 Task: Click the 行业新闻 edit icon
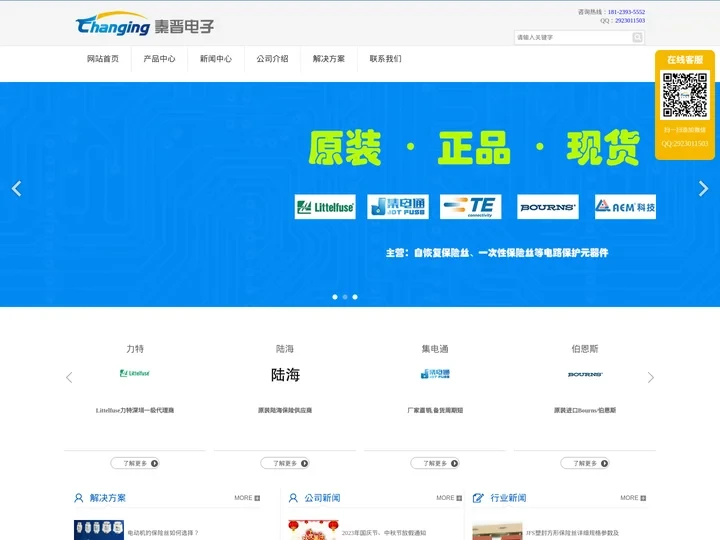click(478, 498)
